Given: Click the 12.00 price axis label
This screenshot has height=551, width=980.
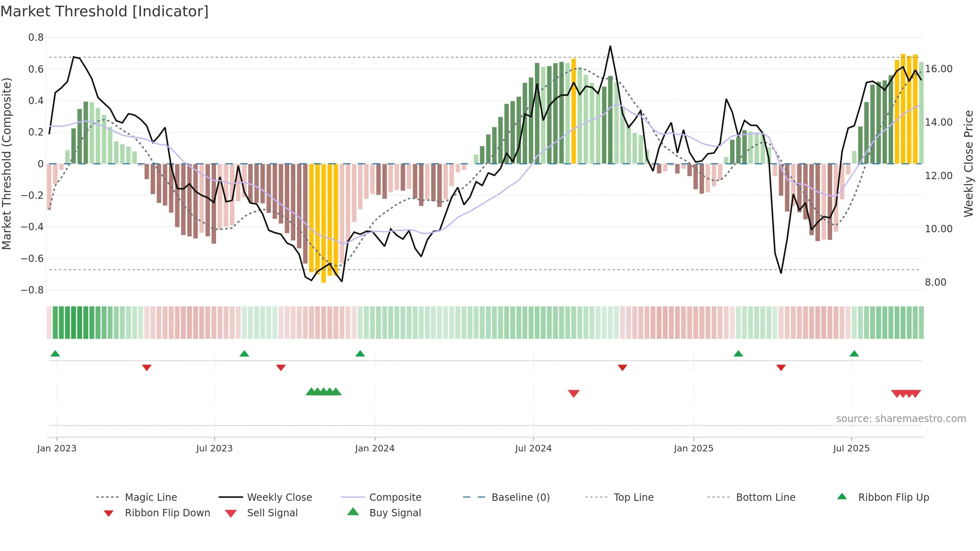Looking at the screenshot, I should click(939, 176).
